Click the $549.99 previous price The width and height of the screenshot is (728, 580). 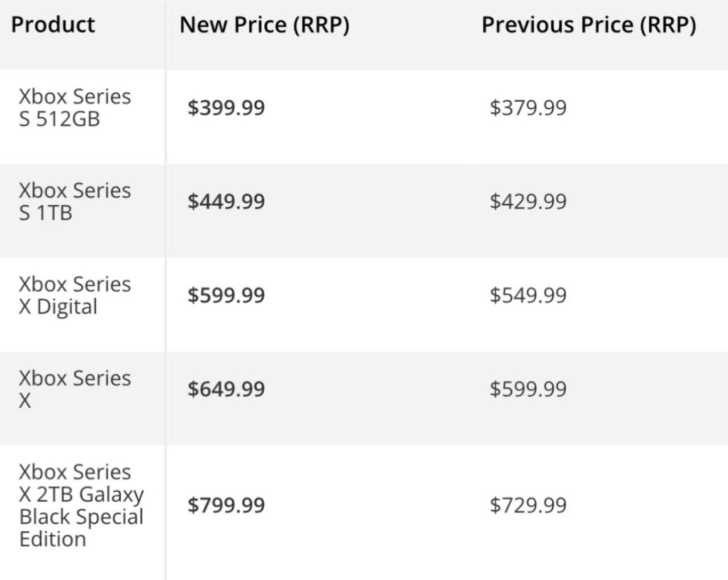click(528, 295)
